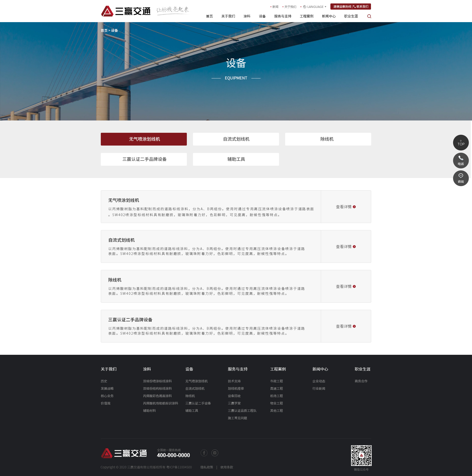Click 查看详情 for 无气喷涂划线机

point(346,207)
